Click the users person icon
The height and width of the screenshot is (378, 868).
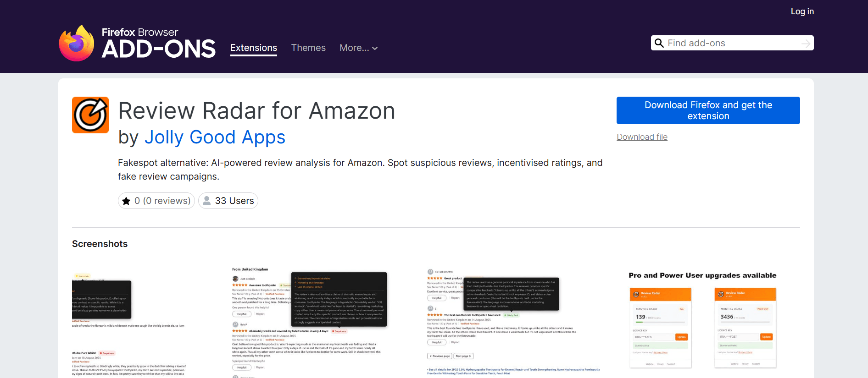[207, 201]
